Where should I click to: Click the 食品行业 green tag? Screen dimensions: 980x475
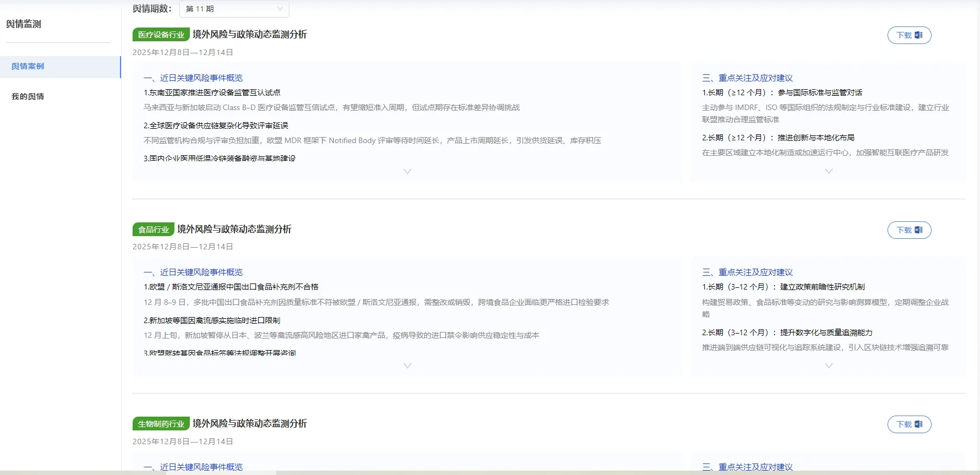pos(154,230)
